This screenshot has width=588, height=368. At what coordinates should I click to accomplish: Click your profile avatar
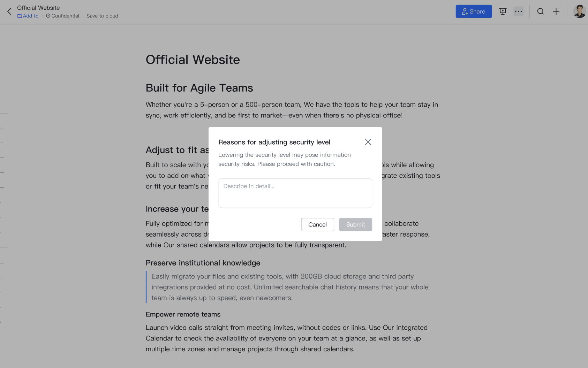pos(579,11)
